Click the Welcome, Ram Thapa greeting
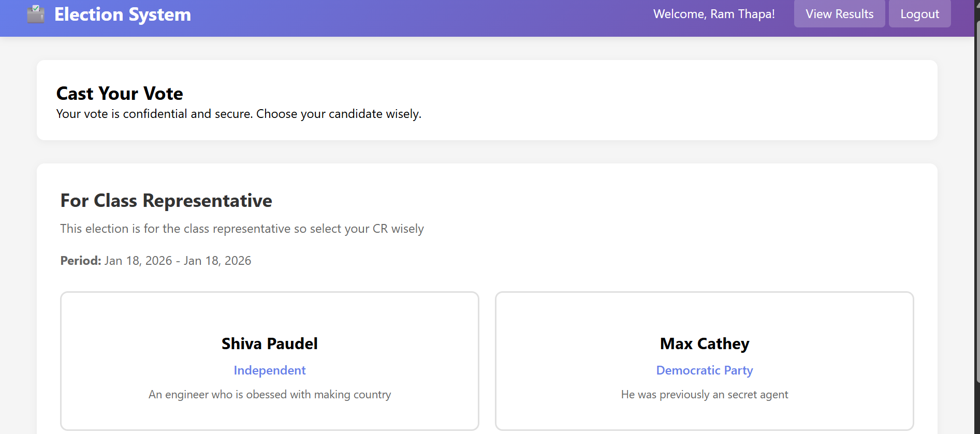Screen dimensions: 980x434 [x=714, y=14]
